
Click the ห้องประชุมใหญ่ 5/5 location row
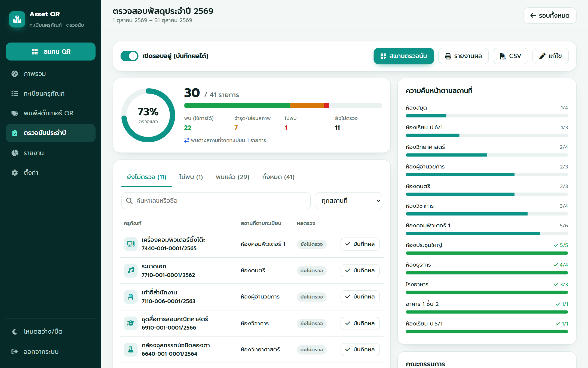click(487, 249)
